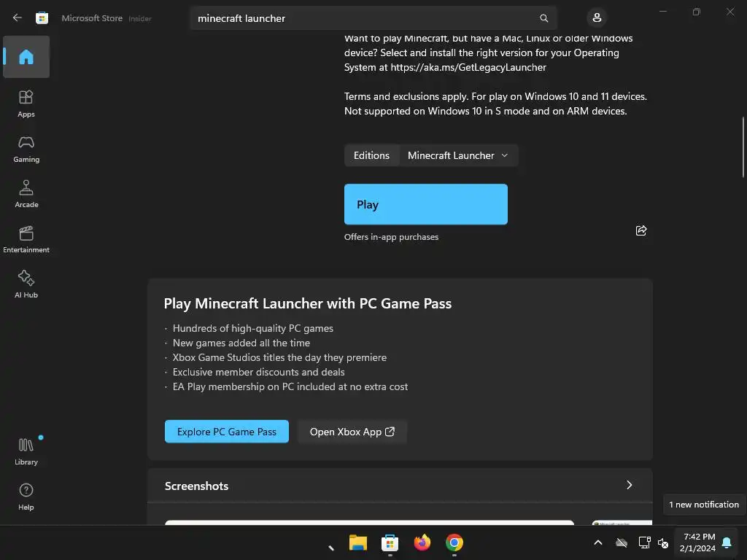Click the muted volume tray icon
The height and width of the screenshot is (560, 747).
[x=662, y=542]
